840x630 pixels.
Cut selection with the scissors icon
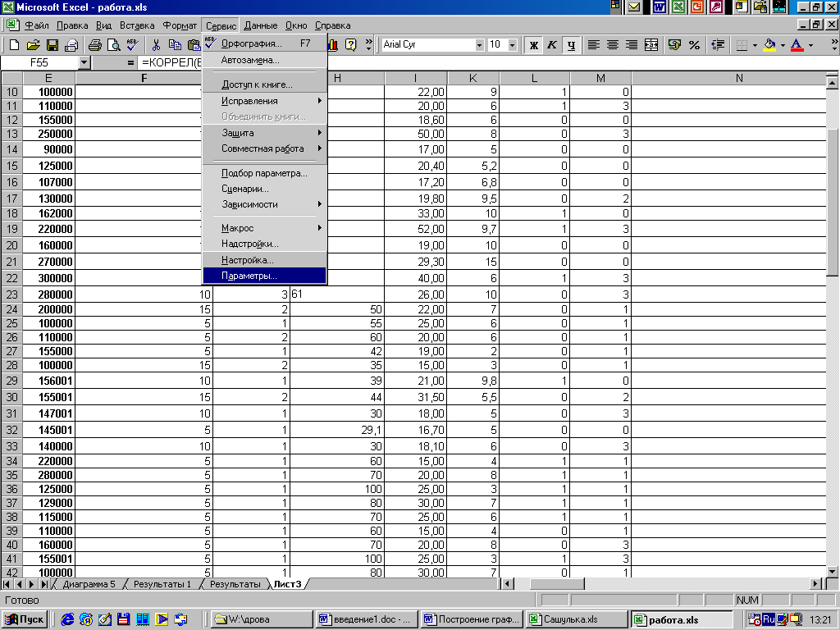156,45
